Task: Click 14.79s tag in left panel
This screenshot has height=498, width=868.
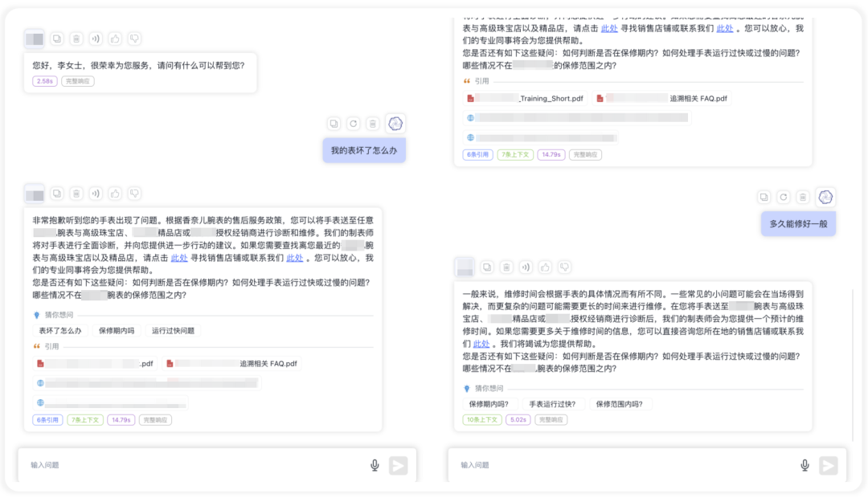Action: click(121, 420)
